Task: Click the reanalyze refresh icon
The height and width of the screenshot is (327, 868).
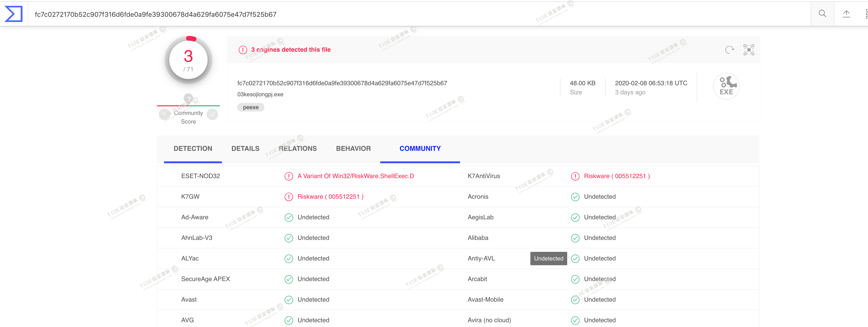Action: click(x=729, y=50)
